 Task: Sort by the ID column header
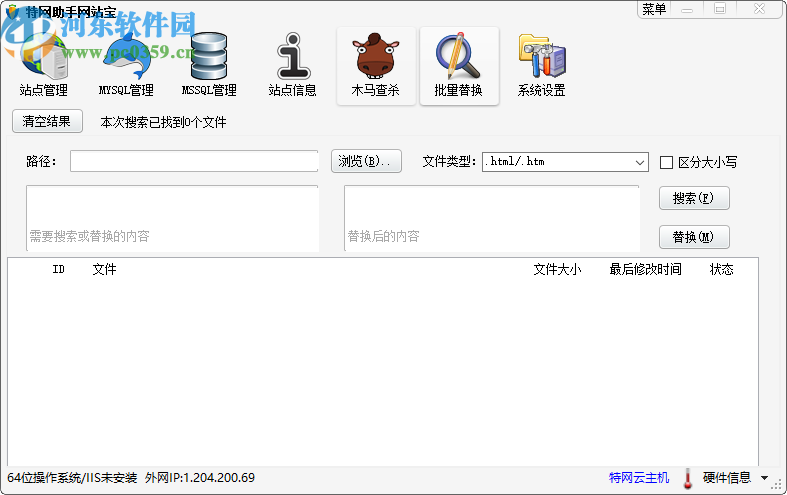click(59, 270)
